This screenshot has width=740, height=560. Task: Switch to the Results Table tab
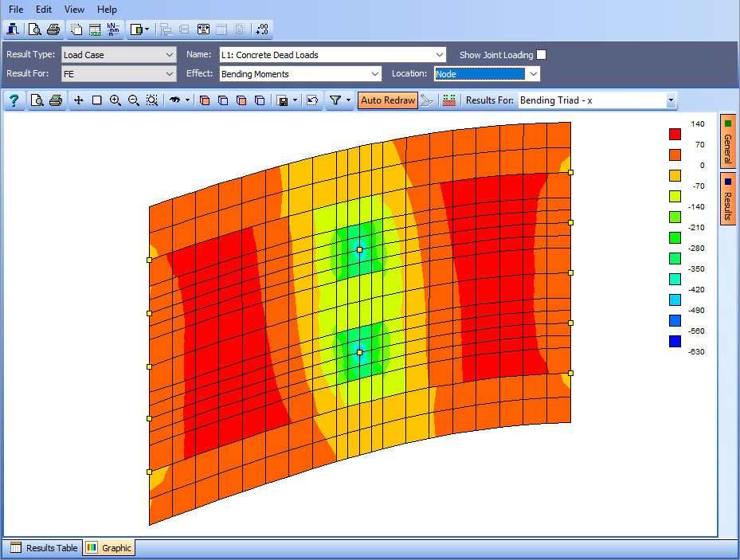44,548
